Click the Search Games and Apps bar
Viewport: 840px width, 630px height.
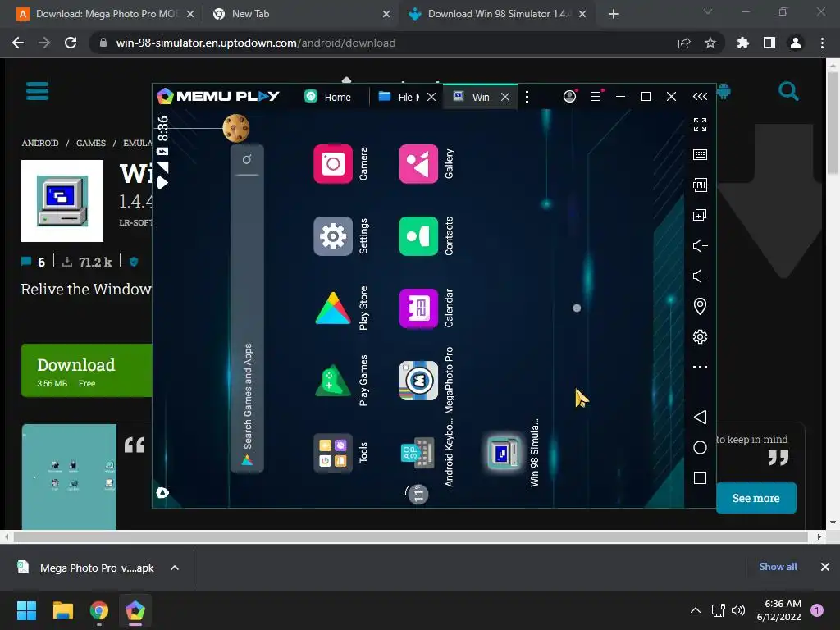[247, 308]
